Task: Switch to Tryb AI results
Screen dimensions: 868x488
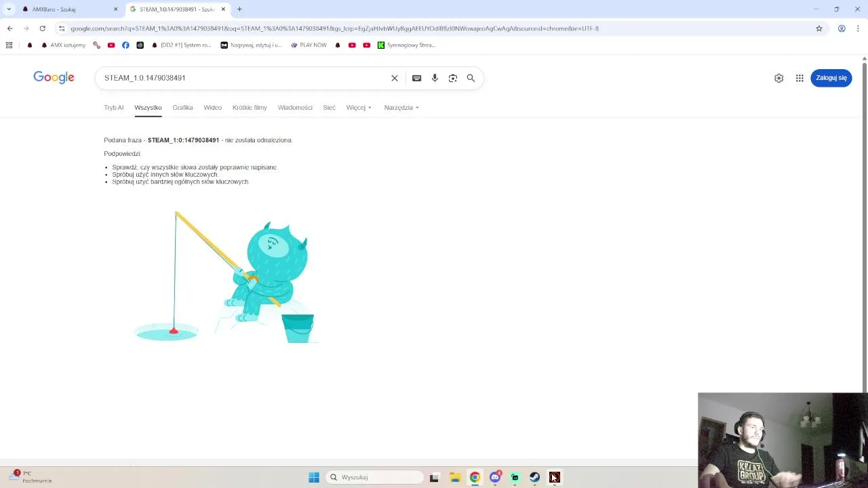Action: click(x=113, y=107)
